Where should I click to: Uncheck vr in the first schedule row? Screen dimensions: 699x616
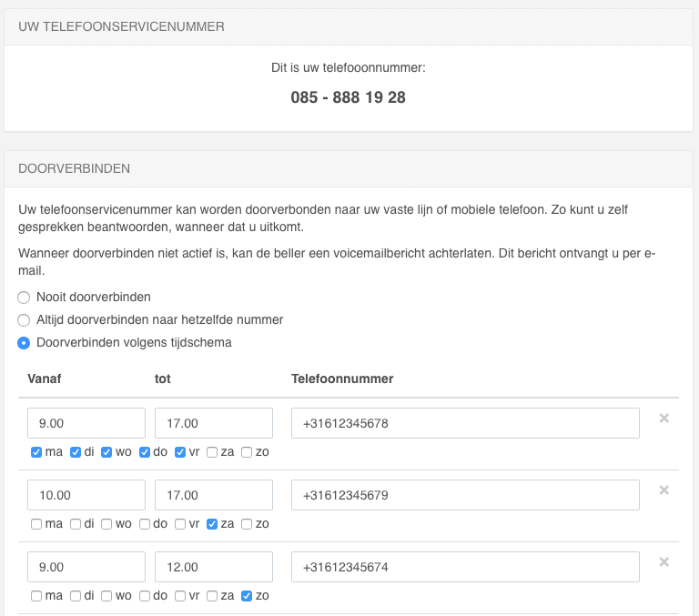[180, 452]
